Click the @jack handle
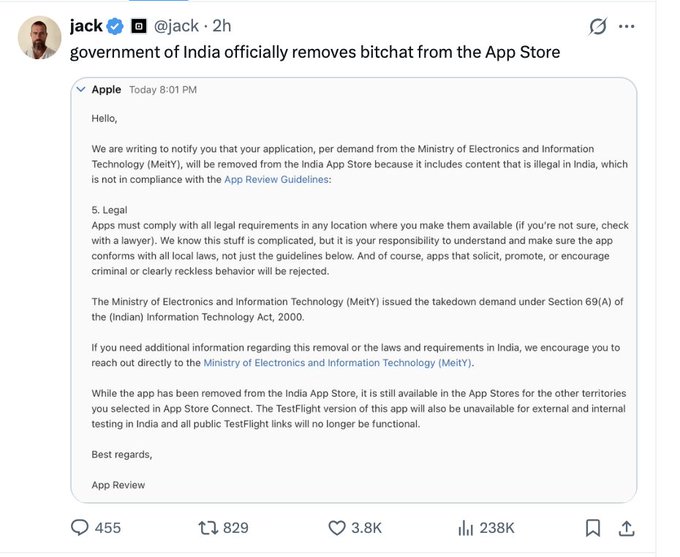Viewport: 680px width, 557px height. [177, 26]
